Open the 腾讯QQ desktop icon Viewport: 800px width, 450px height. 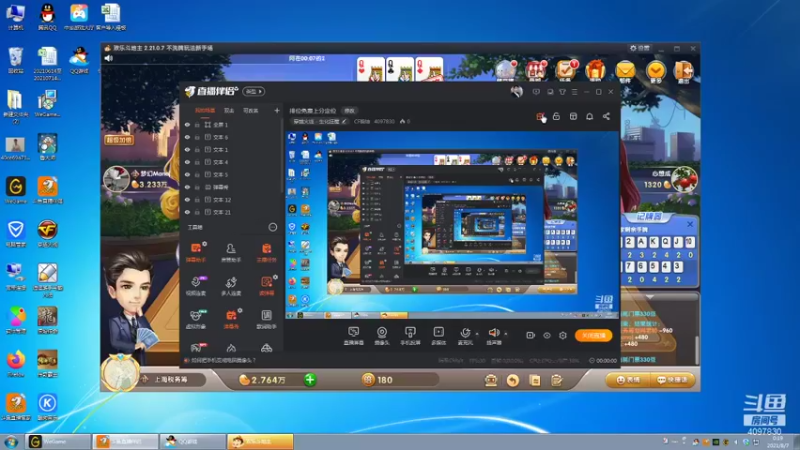tap(47, 16)
